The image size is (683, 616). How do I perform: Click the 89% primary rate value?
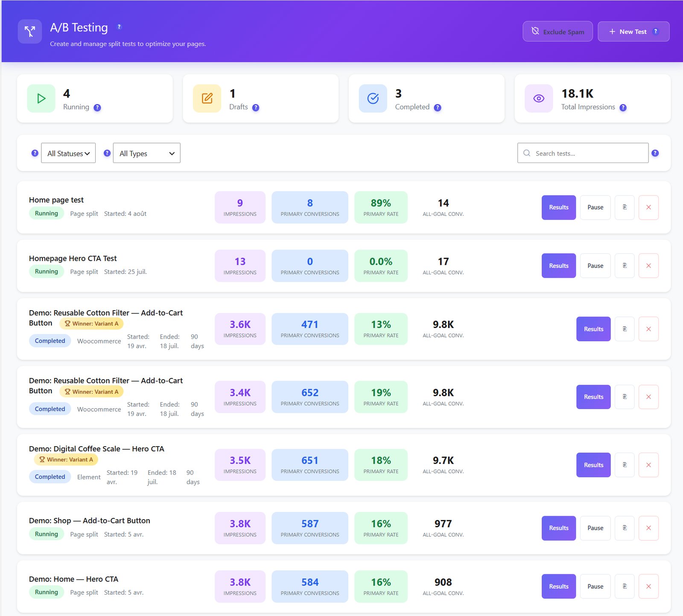(x=381, y=203)
